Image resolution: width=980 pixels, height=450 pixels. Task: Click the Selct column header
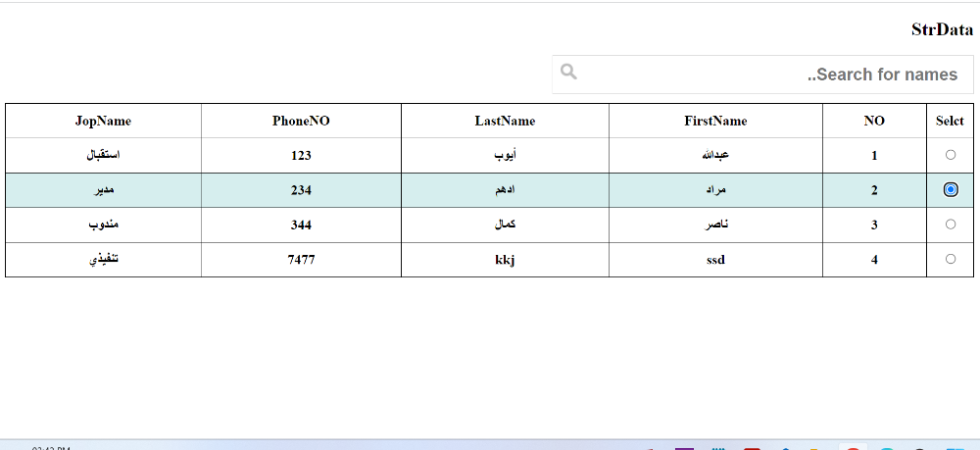coord(950,121)
